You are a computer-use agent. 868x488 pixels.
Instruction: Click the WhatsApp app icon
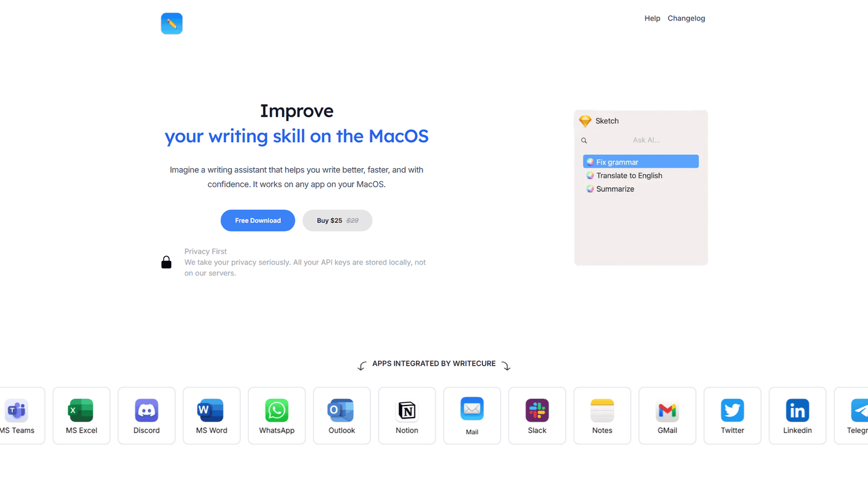click(x=277, y=411)
